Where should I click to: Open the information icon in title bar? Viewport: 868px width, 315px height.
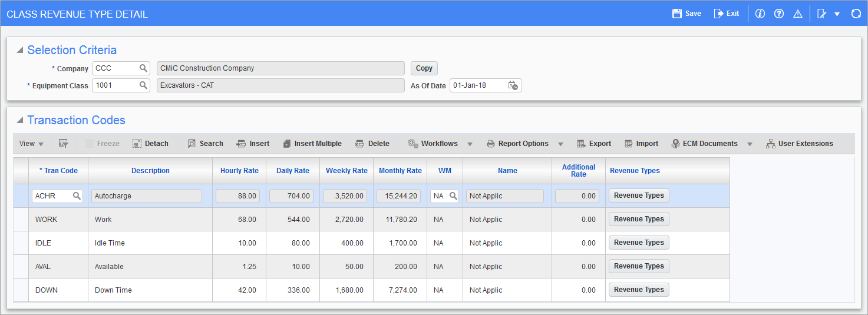760,14
